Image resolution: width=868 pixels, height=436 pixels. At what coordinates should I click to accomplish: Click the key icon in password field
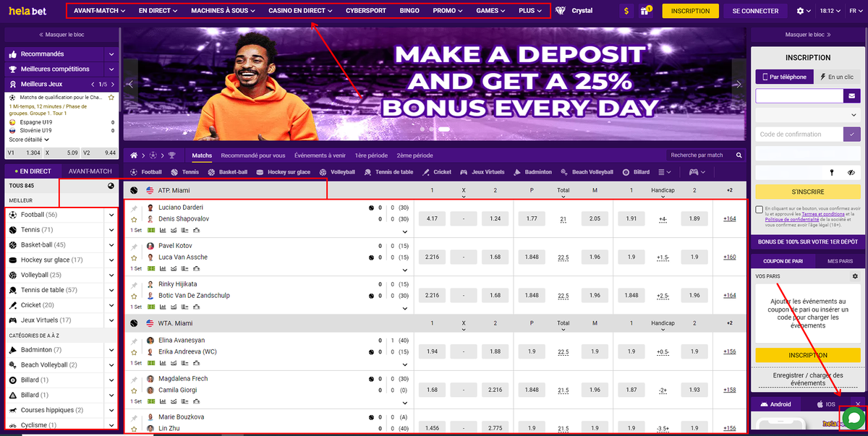833,173
